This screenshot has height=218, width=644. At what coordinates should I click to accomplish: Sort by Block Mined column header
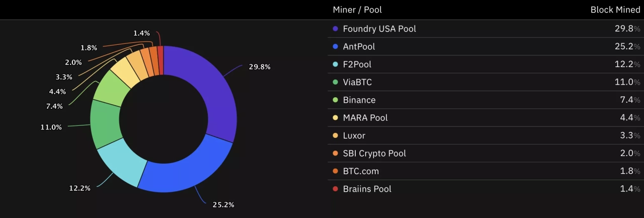pyautogui.click(x=615, y=10)
